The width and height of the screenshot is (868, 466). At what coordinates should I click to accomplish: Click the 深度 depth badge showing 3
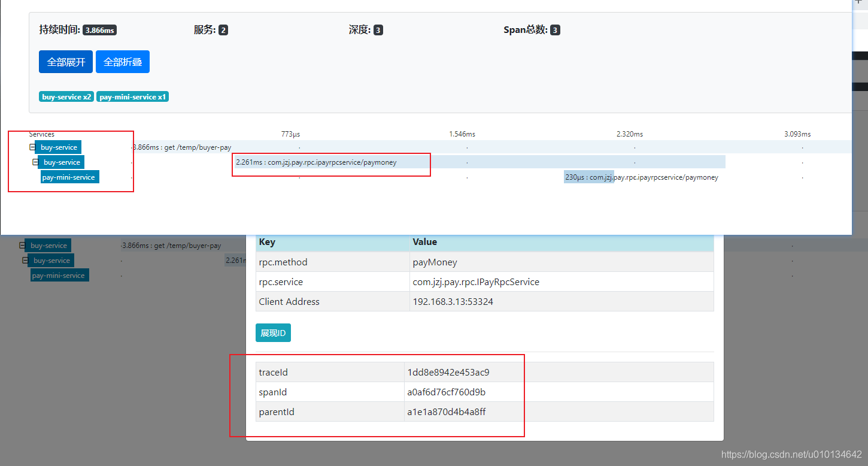[x=378, y=30]
